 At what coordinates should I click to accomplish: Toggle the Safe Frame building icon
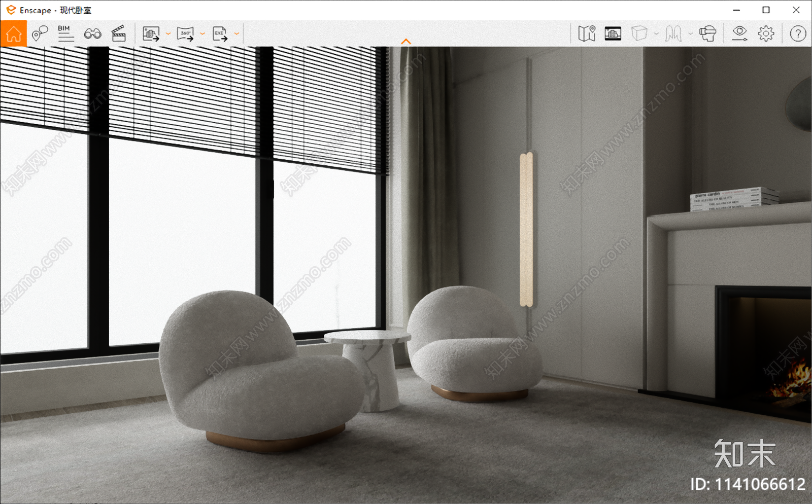[613, 34]
